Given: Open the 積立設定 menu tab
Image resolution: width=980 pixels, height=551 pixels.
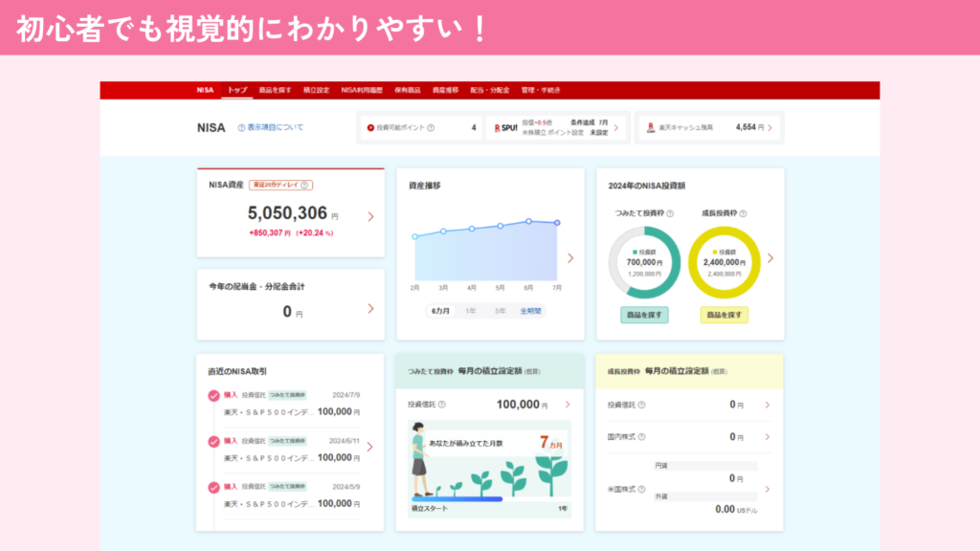Looking at the screenshot, I should click(316, 90).
